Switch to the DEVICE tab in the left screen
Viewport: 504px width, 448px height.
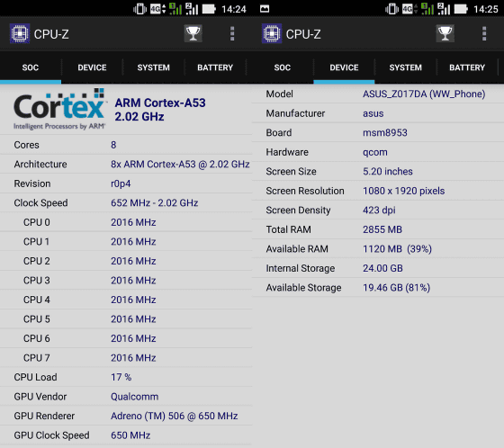[x=92, y=67]
